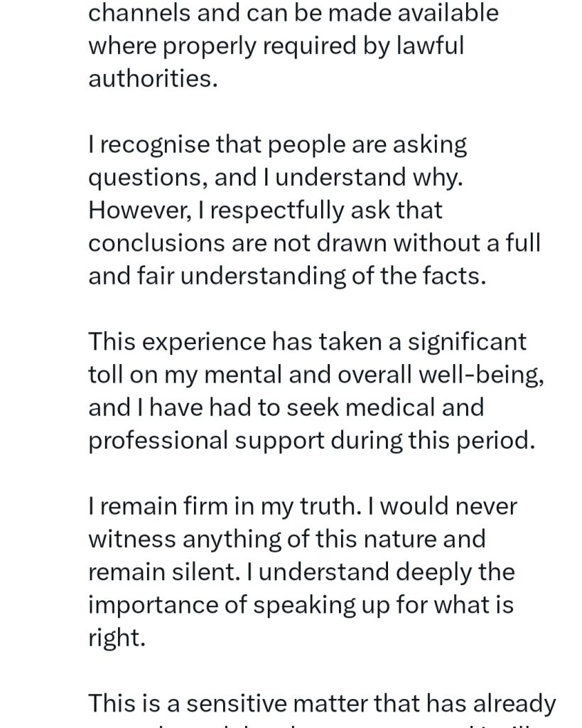Click the word "authorities." in the first paragraph
582x728 pixels.
(152, 78)
